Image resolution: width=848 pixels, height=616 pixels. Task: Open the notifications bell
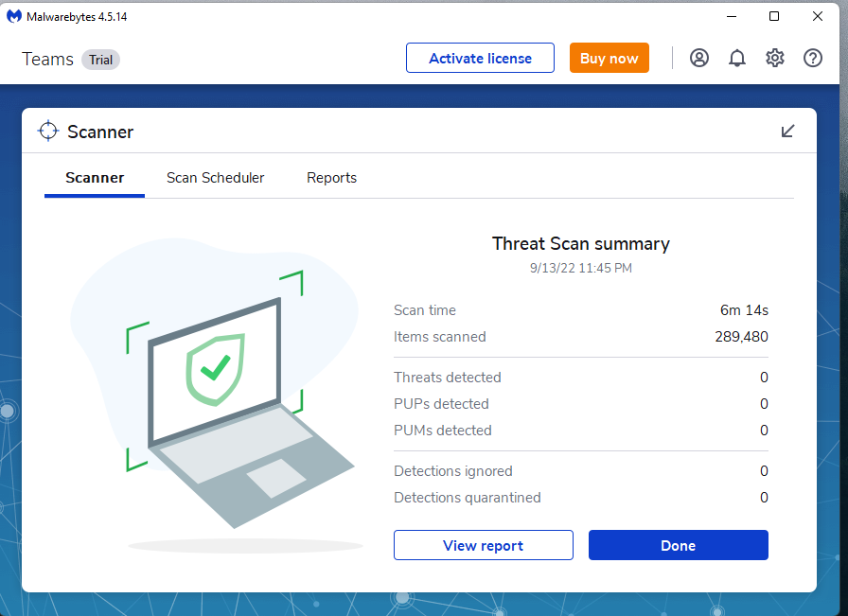point(736,58)
